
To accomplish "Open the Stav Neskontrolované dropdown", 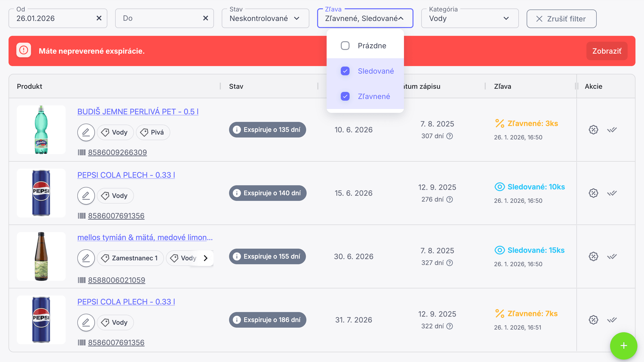I will (265, 19).
